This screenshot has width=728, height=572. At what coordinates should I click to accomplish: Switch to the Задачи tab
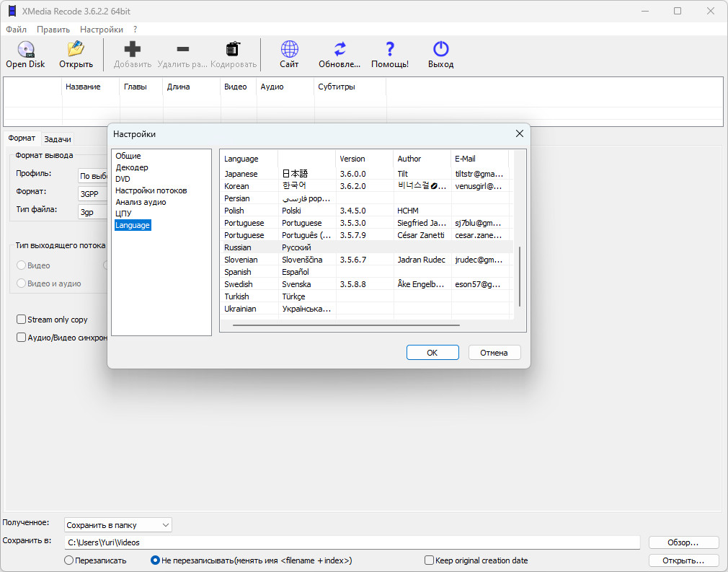58,139
